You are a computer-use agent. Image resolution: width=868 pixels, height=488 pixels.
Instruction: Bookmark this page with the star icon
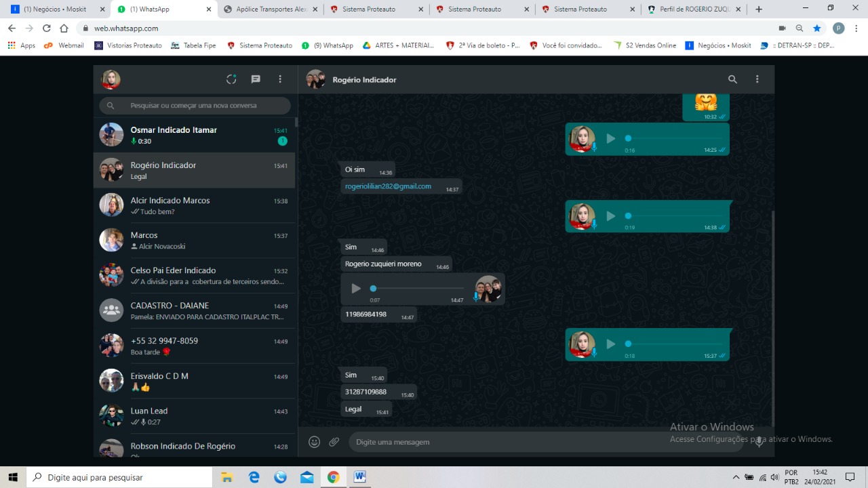click(817, 28)
